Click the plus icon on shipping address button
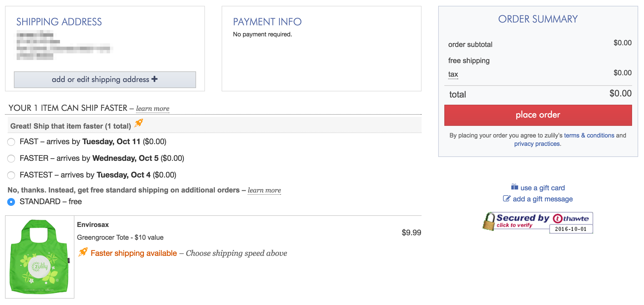 [155, 79]
